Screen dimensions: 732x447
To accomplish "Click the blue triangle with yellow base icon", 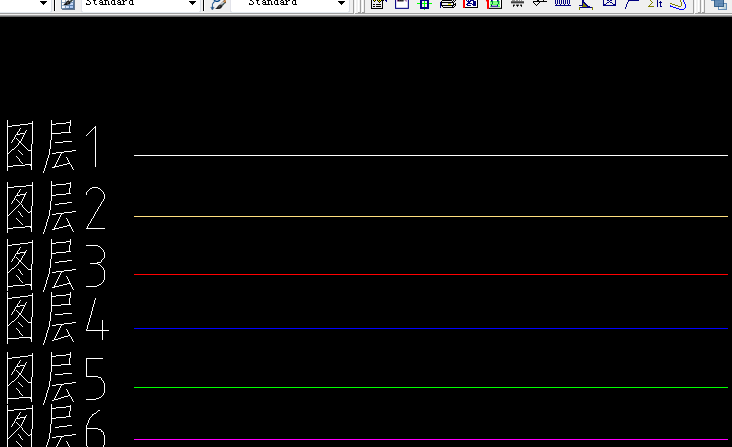I will point(586,4).
